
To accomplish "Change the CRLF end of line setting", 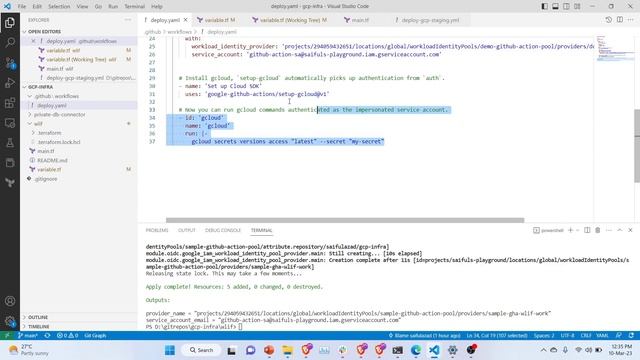I will (586, 336).
